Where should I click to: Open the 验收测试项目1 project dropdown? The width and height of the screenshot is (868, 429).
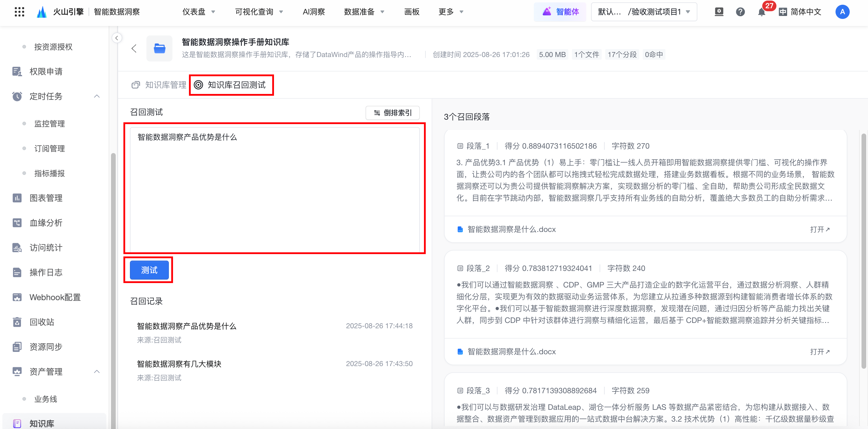pyautogui.click(x=644, y=12)
